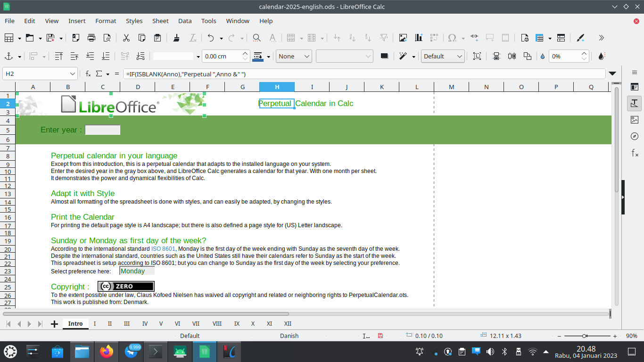
Task: Cut the selection with scissors icon
Action: (x=126, y=38)
